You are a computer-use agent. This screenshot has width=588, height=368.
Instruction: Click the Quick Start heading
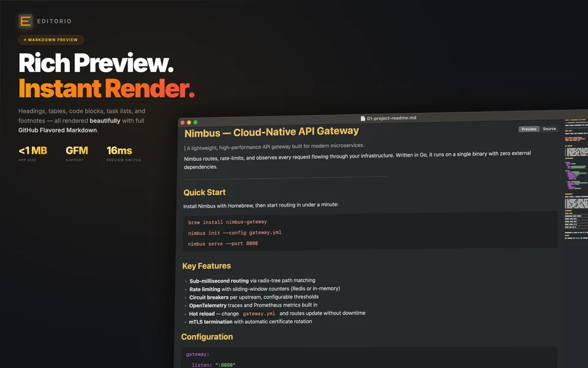[x=205, y=192]
